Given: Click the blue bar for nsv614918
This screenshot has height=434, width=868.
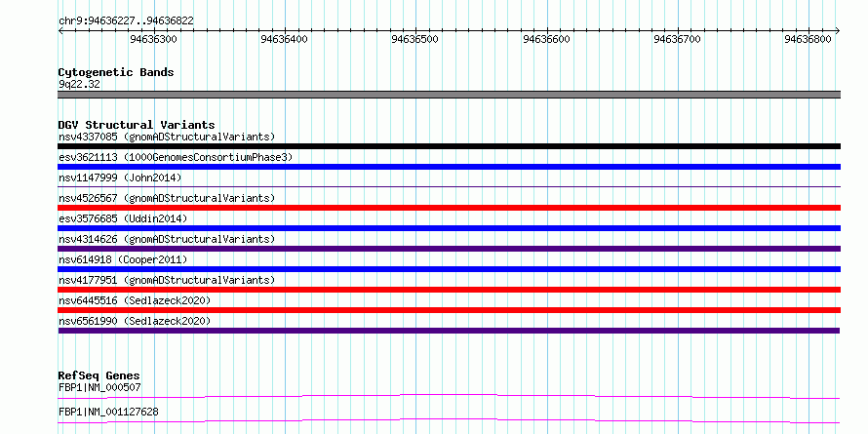Looking at the screenshot, I should [x=449, y=269].
